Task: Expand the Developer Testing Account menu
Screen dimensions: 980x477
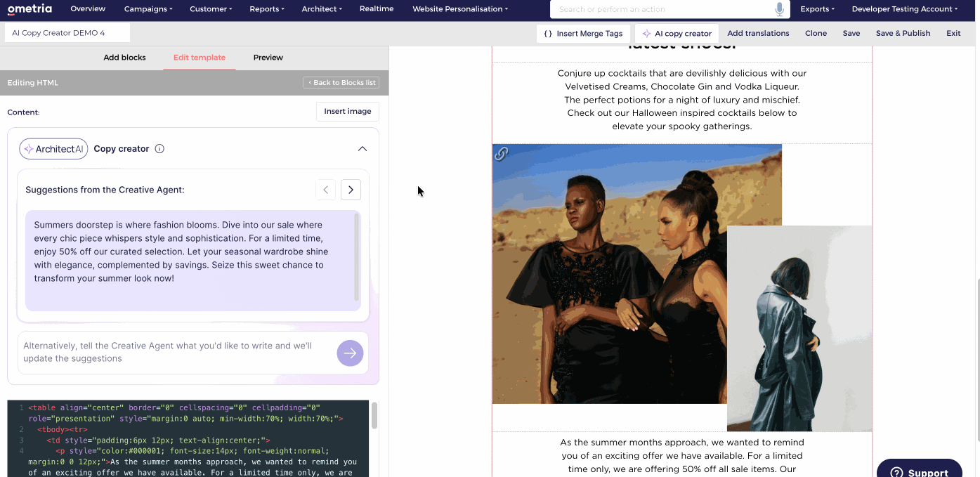Action: click(x=905, y=9)
